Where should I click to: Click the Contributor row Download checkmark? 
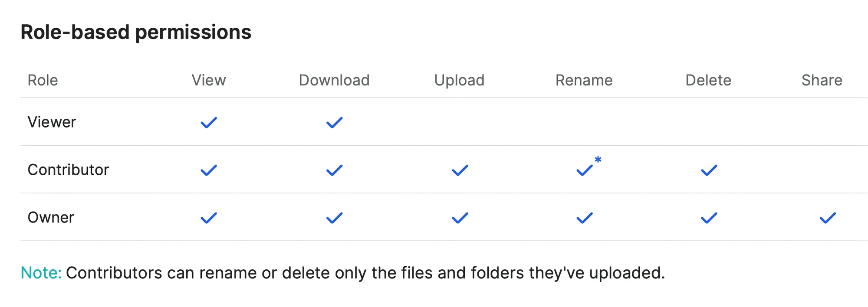pos(334,170)
